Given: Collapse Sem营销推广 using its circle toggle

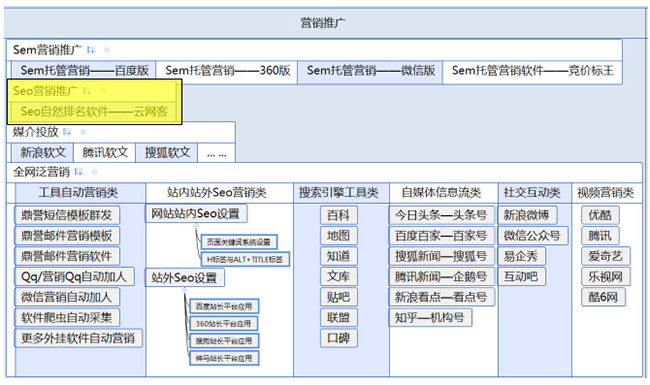Looking at the screenshot, I should (107, 50).
